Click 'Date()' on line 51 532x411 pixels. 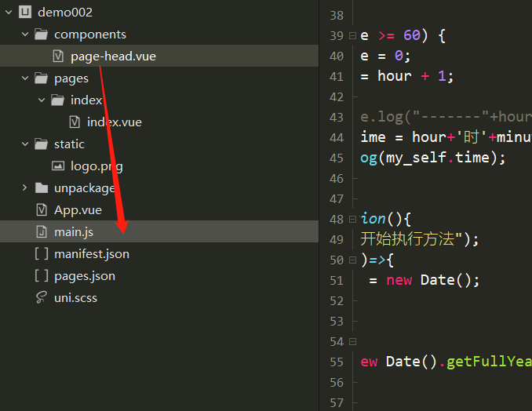pyautogui.click(x=446, y=280)
